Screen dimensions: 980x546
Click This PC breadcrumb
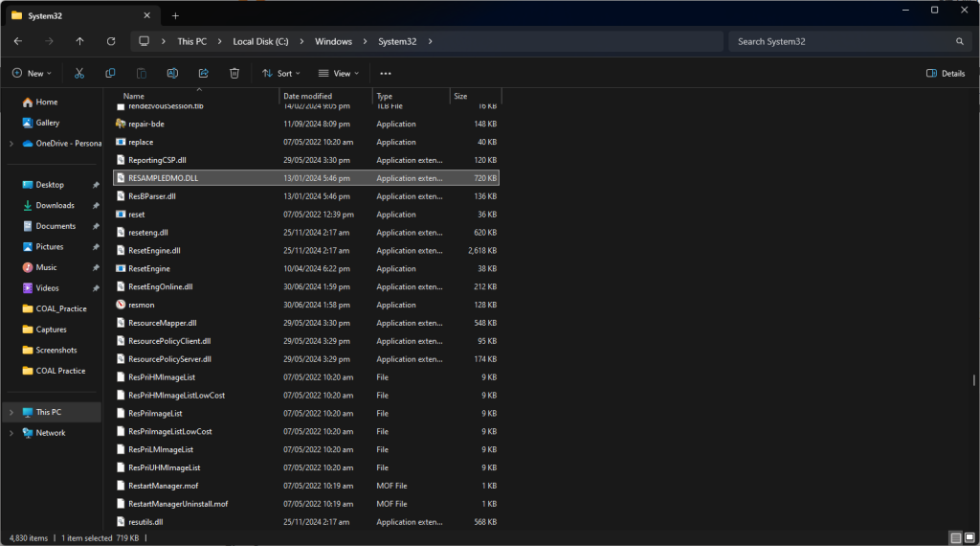(191, 41)
